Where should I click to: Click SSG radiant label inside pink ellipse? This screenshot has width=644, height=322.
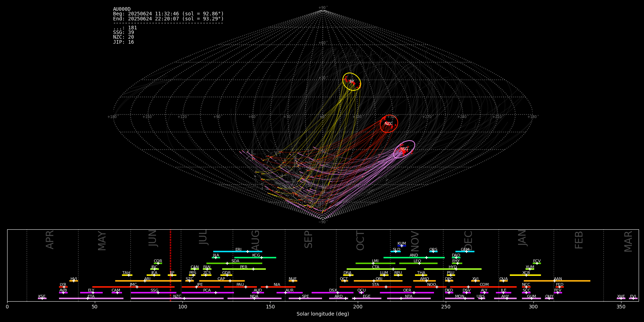click(x=404, y=149)
